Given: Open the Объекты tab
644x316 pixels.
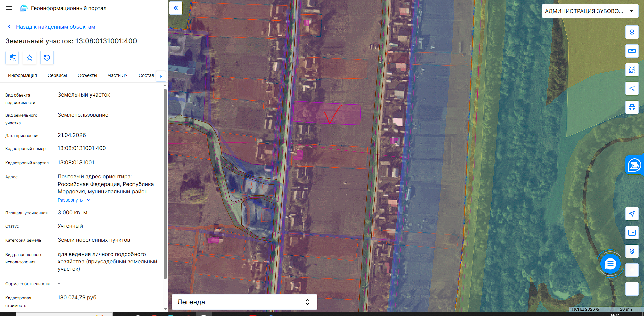Looking at the screenshot, I should click(x=87, y=75).
